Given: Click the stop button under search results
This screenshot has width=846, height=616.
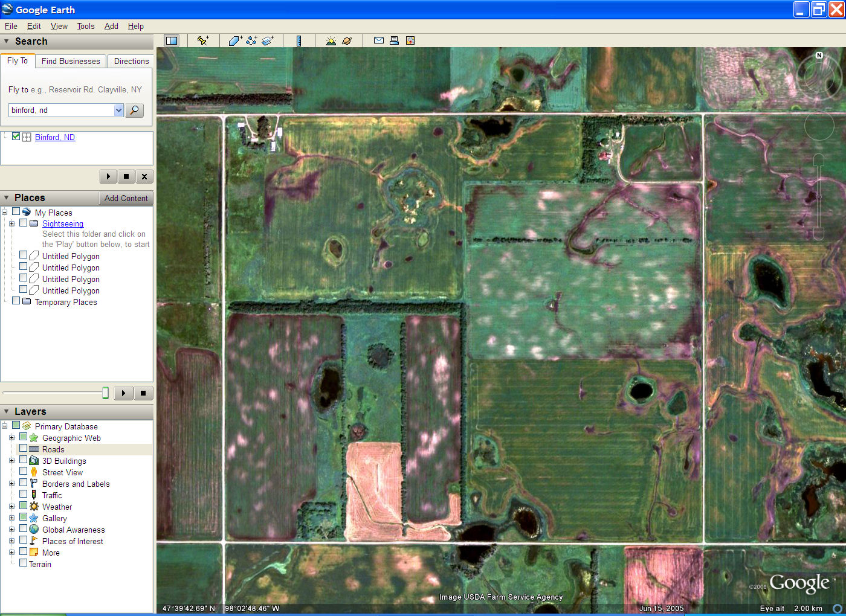Looking at the screenshot, I should 126,176.
